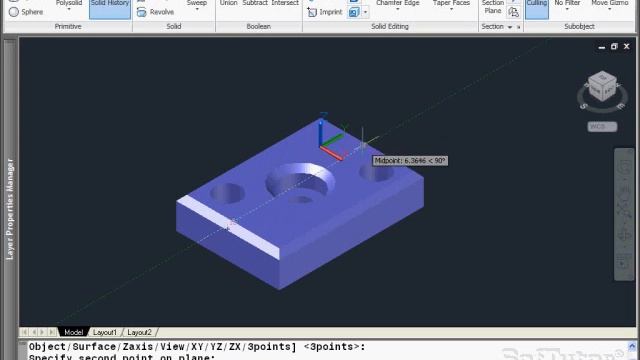The width and height of the screenshot is (640, 360).
Task: Activate the Zoom tool in the navigation bar
Action: pos(624,211)
